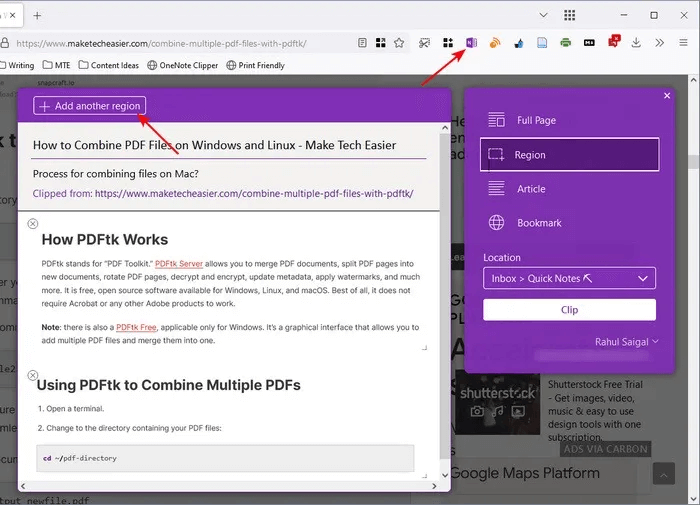Screen dimensions: 700x505
Task: Click the cd ~/pdf-directory code block
Action: pos(225,458)
